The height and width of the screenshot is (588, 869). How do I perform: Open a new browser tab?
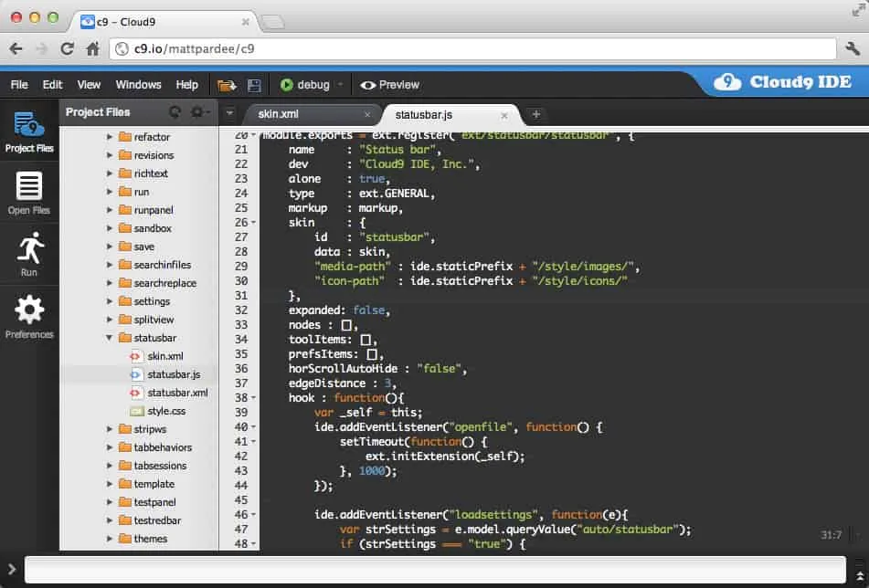[x=272, y=22]
